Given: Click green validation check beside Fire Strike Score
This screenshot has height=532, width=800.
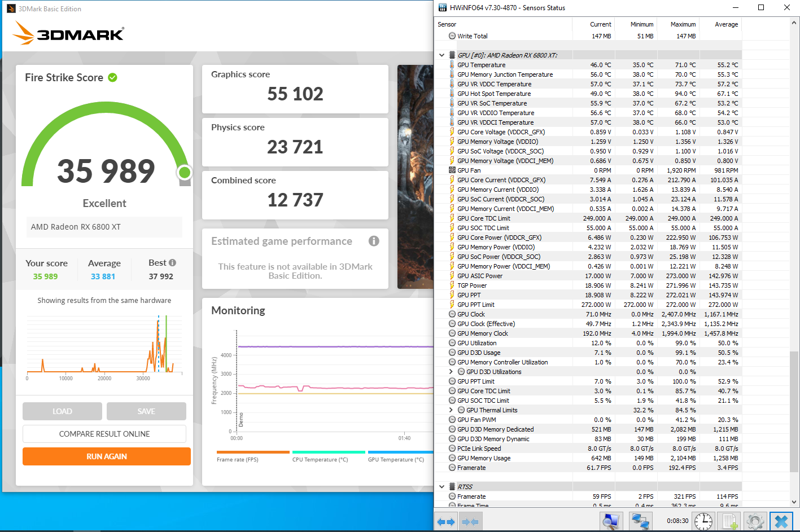Looking at the screenshot, I should pyautogui.click(x=112, y=77).
